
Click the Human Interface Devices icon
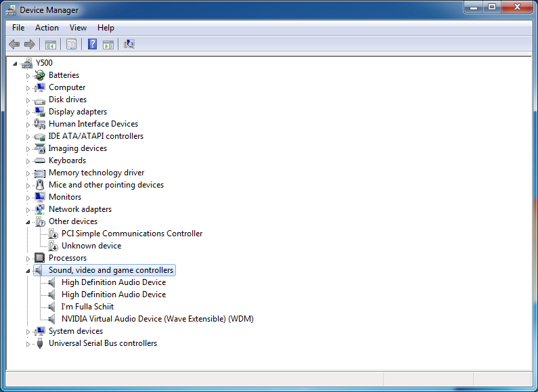tap(40, 124)
